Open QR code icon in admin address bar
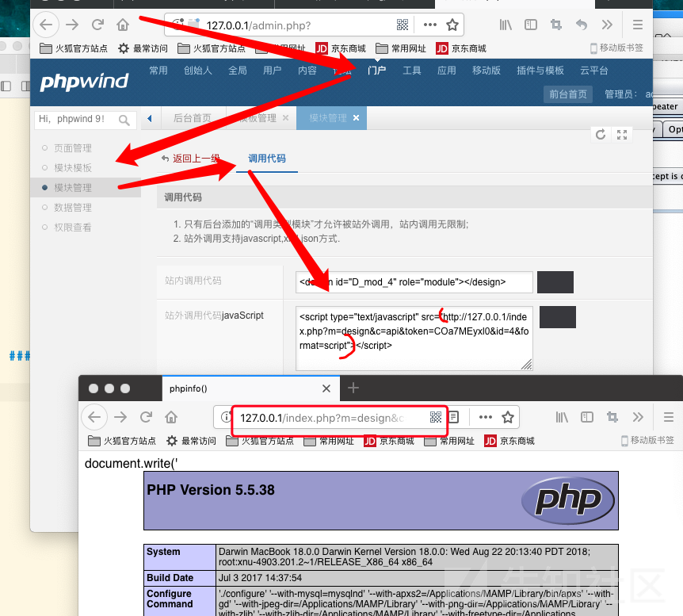Screen dimensions: 683x616 (403, 25)
